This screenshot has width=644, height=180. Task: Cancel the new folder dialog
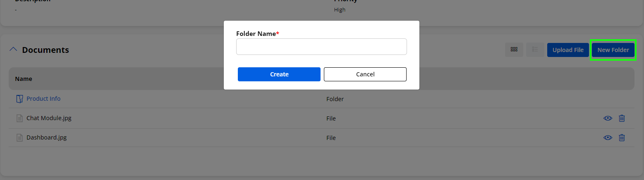click(x=365, y=74)
